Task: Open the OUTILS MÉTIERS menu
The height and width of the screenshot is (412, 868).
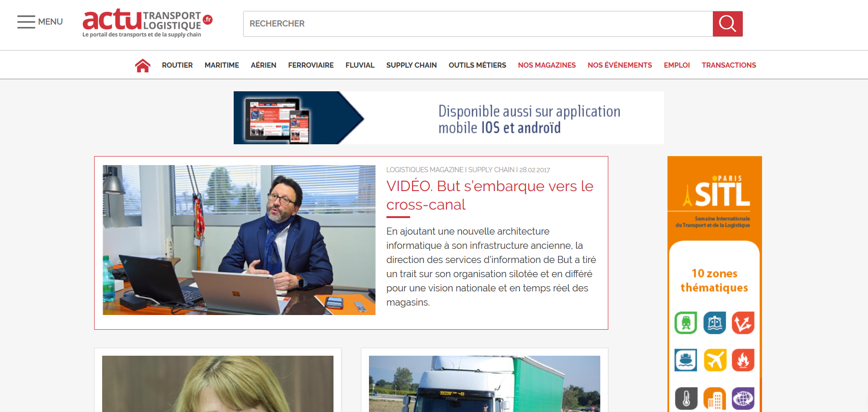Action: 477,65
